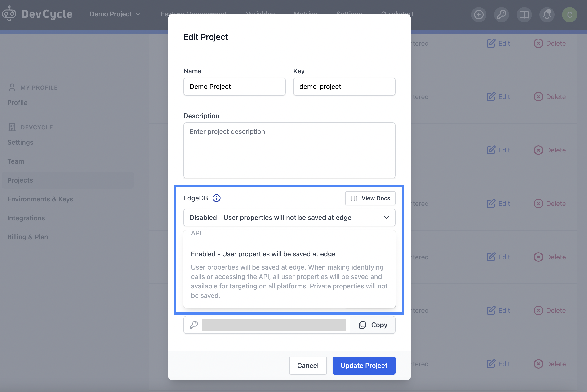Open Billing & Plan in sidebar
The height and width of the screenshot is (392, 587).
pos(27,237)
